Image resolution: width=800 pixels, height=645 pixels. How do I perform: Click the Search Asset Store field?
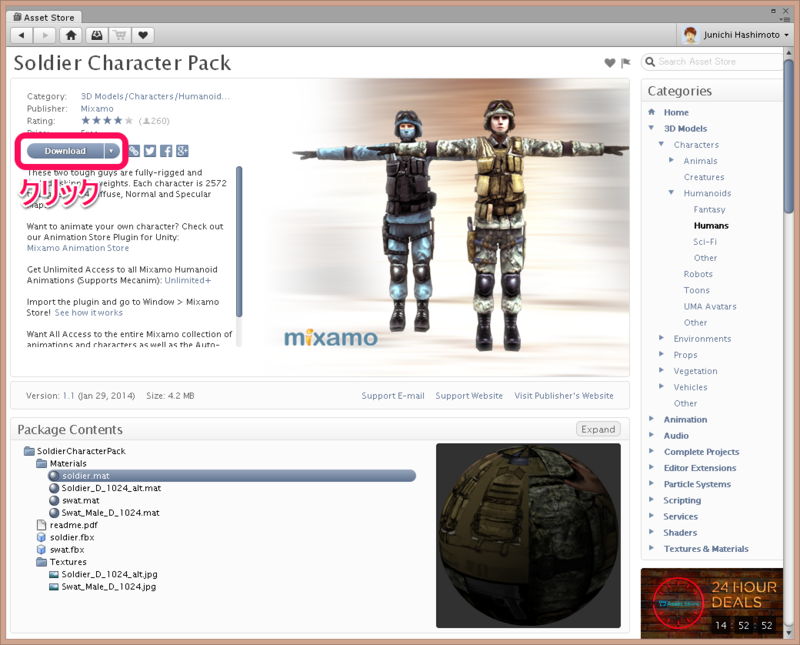(712, 62)
